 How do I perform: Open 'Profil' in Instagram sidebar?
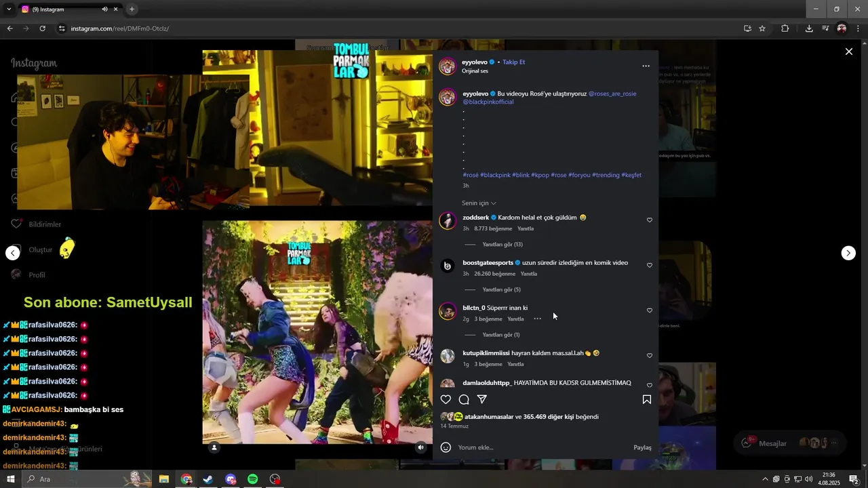[28, 274]
